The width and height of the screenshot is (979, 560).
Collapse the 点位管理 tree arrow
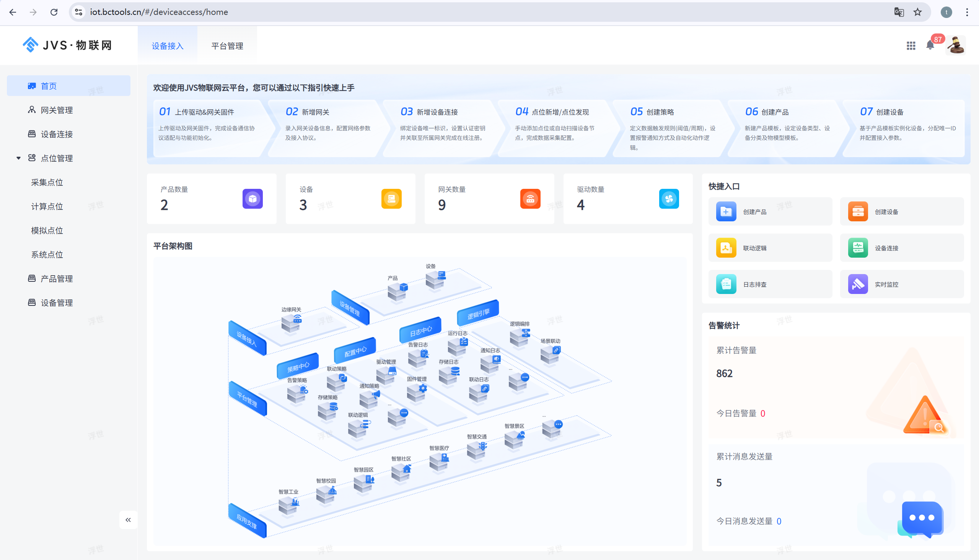tap(18, 158)
